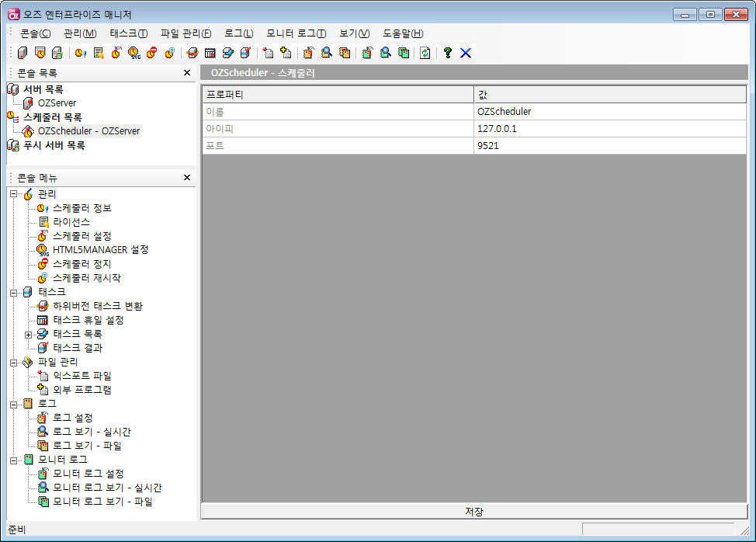756x542 pixels.
Task: Open real-time monitor log toolbar icon
Action: coord(385,53)
